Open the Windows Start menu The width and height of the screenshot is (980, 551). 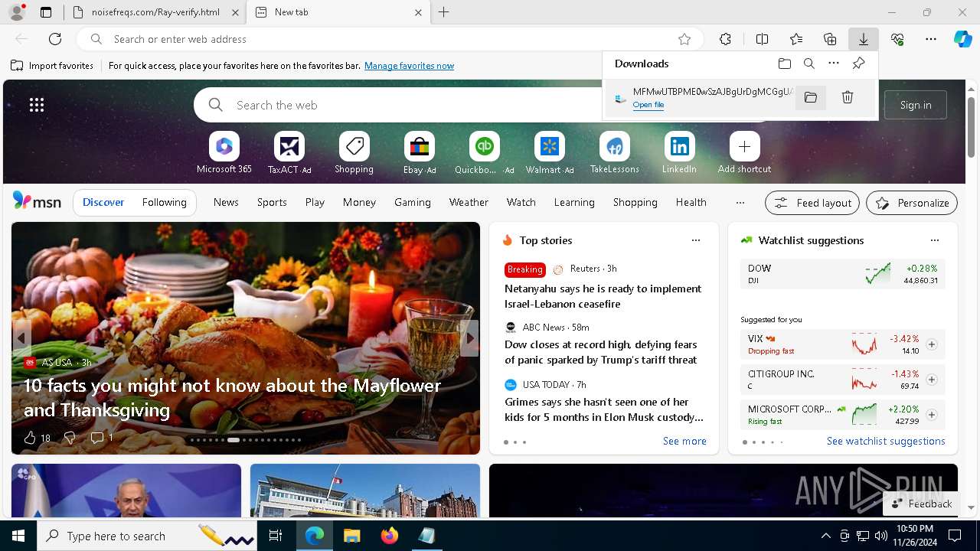point(18,536)
